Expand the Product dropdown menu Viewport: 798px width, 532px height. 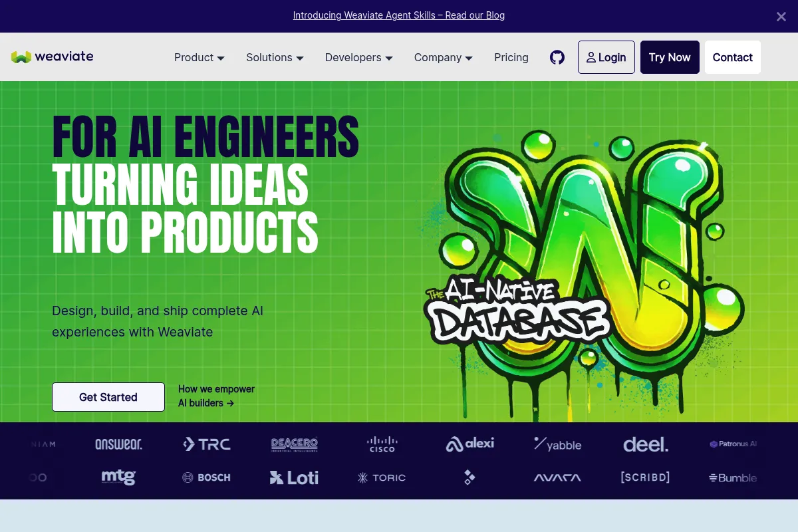(199, 57)
